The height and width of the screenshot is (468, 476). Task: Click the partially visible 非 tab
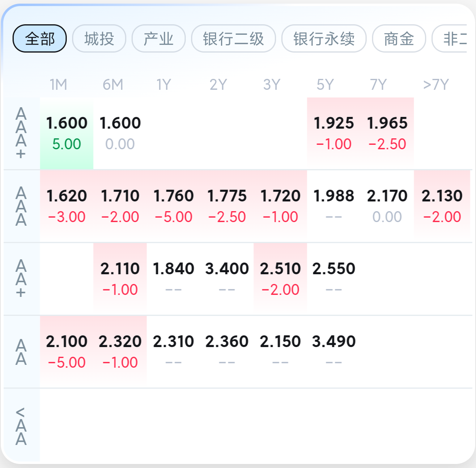point(450,38)
